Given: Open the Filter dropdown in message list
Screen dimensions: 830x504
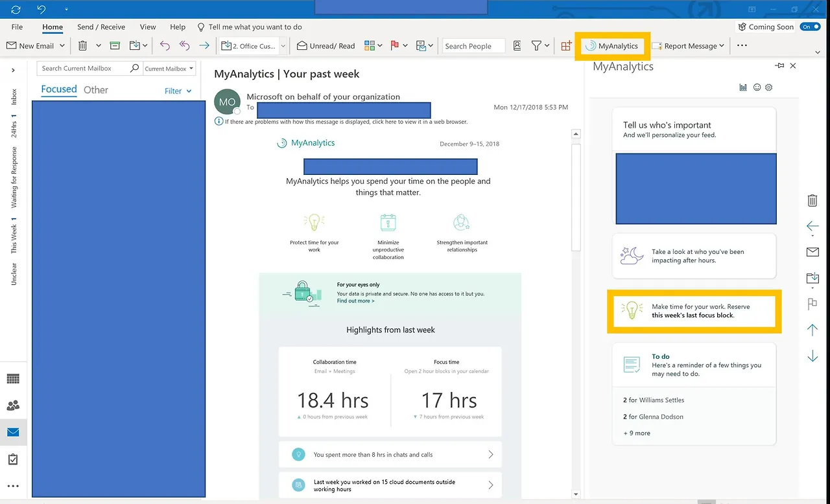Looking at the screenshot, I should click(x=178, y=91).
